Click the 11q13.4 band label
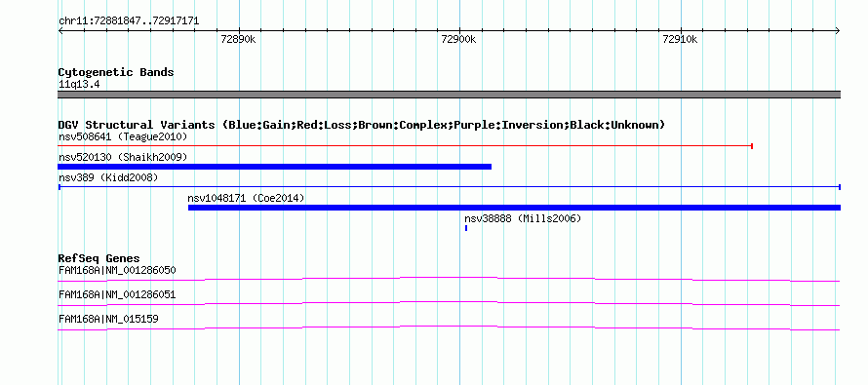The height and width of the screenshot is (385, 868). (x=79, y=85)
